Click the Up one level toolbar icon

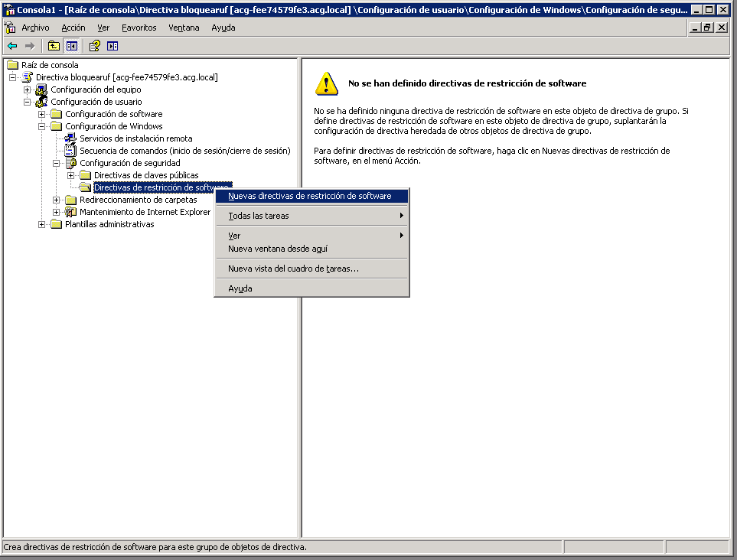coord(54,46)
